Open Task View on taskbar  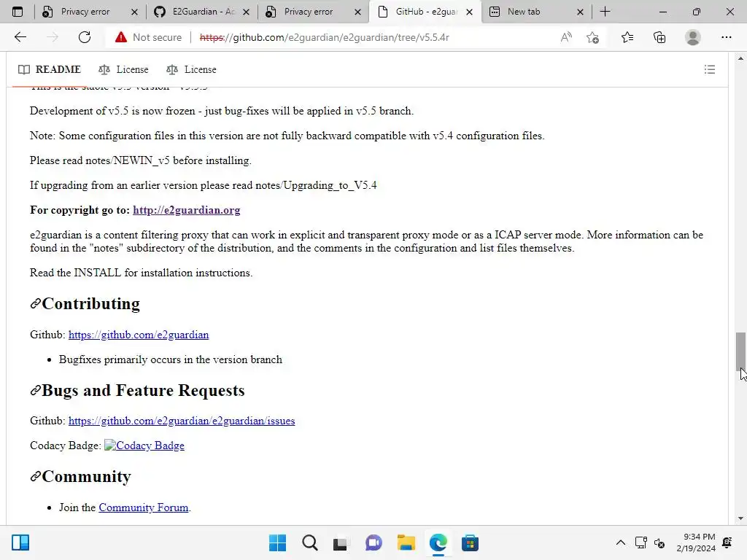[x=340, y=542]
